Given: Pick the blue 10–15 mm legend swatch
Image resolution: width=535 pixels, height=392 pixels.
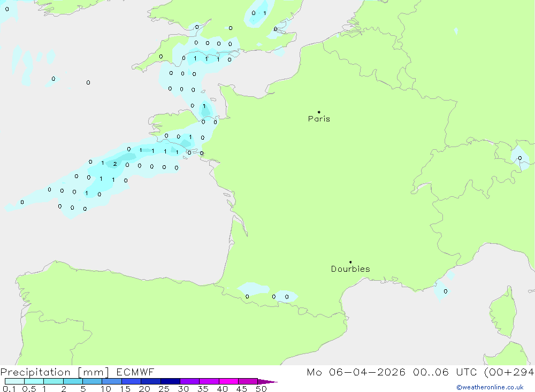Looking at the screenshot, I should click(x=112, y=381).
